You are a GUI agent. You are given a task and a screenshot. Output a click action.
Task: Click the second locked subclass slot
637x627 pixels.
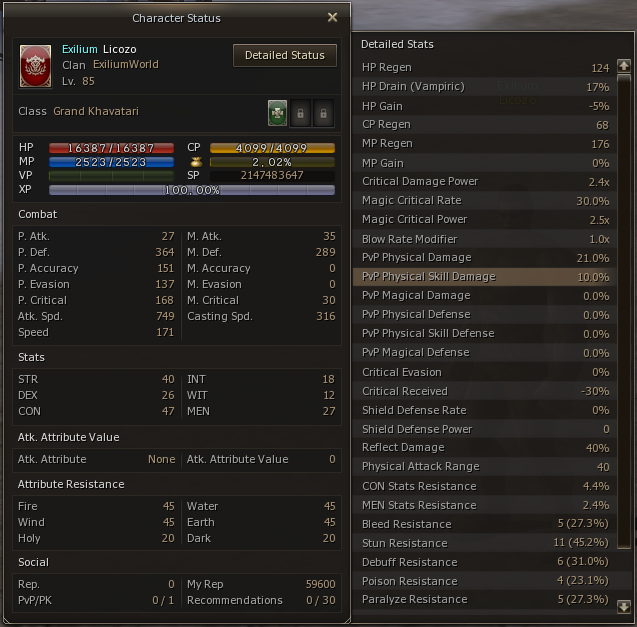(323, 113)
